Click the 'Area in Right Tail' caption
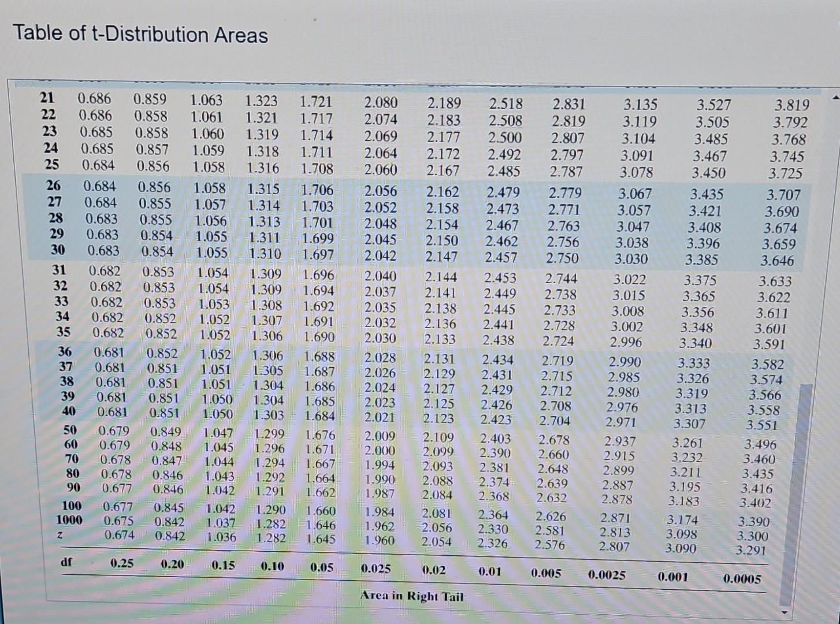 coord(414,596)
